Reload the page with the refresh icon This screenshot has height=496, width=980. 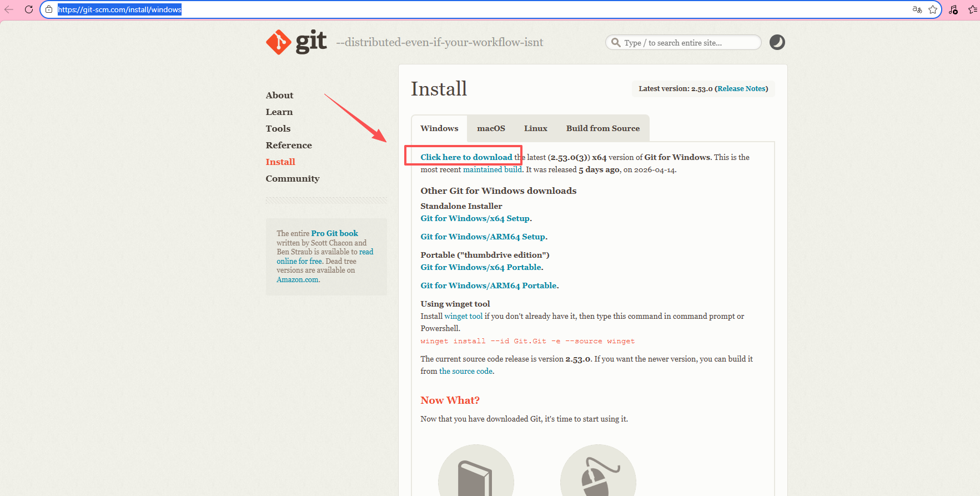tap(29, 9)
